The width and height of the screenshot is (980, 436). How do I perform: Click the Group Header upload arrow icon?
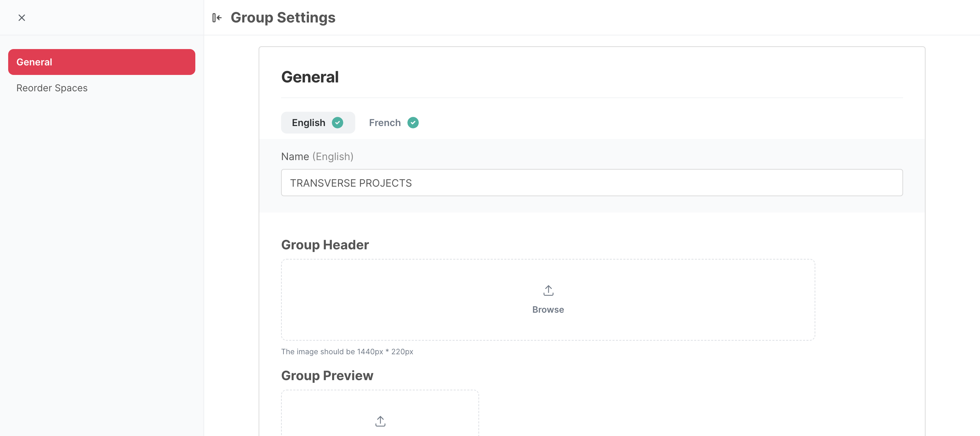548,291
